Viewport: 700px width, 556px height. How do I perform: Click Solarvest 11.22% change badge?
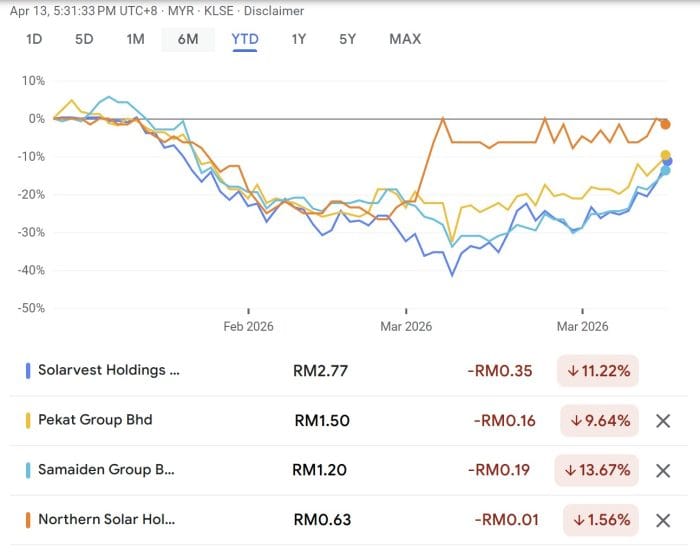(598, 371)
